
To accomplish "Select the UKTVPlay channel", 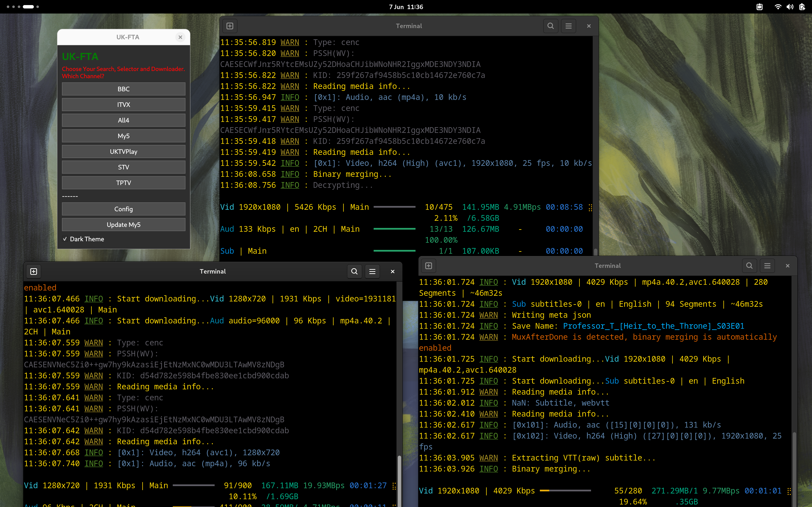I will [x=123, y=151].
